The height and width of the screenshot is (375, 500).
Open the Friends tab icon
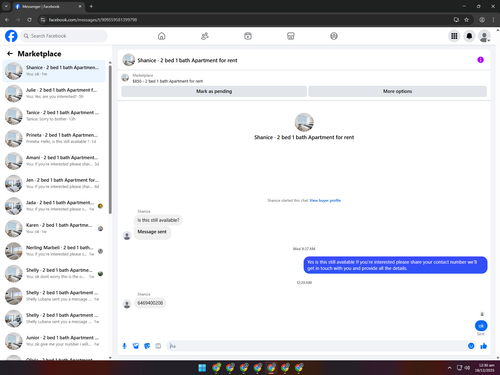pos(205,36)
